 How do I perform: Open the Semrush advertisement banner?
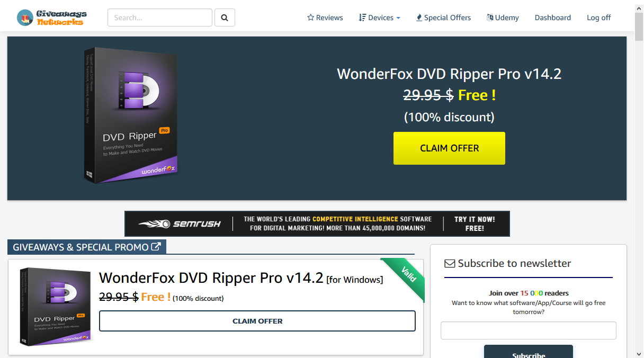point(317,223)
